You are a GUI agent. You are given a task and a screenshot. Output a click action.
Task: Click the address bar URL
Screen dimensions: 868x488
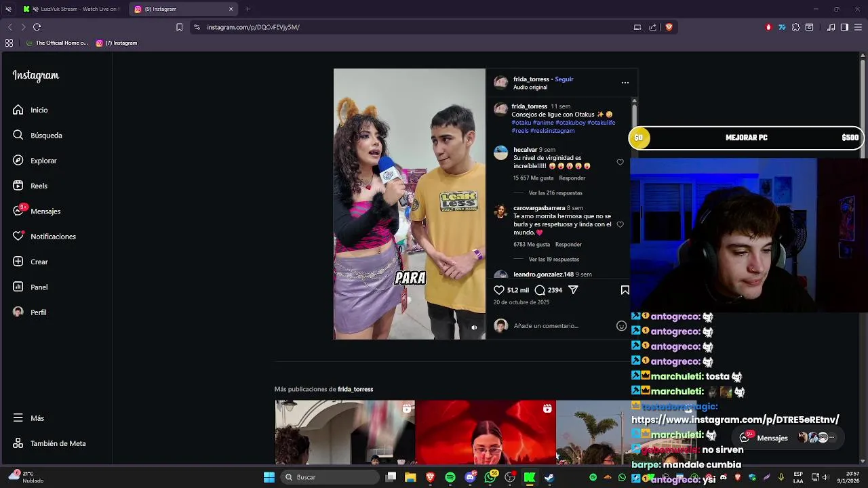[253, 27]
